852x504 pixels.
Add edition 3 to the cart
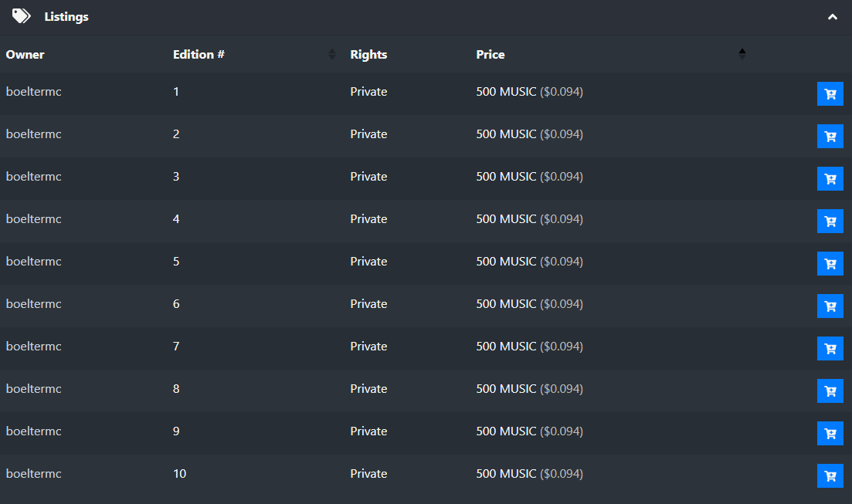(x=830, y=179)
